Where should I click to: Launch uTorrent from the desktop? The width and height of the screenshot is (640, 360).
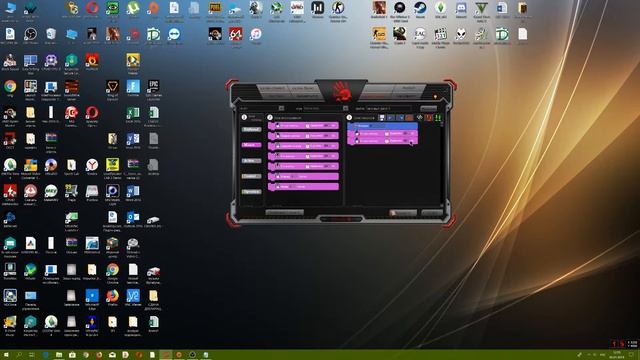pos(133,8)
